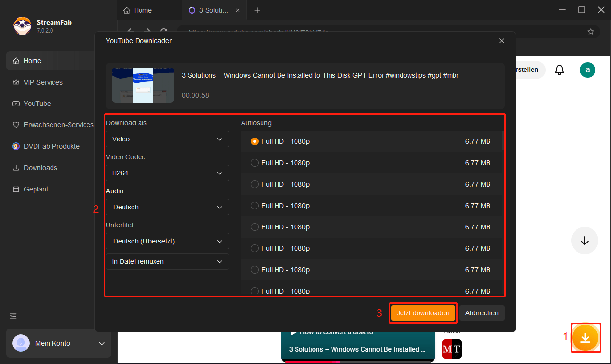Image resolution: width=611 pixels, height=364 pixels.
Task: Expand the Mein Konto menu
Action: point(58,343)
